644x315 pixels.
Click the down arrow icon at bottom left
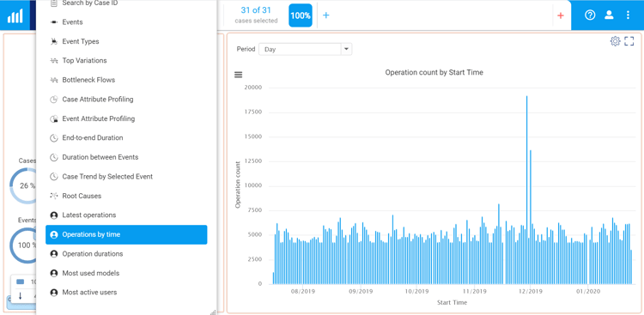click(x=20, y=296)
